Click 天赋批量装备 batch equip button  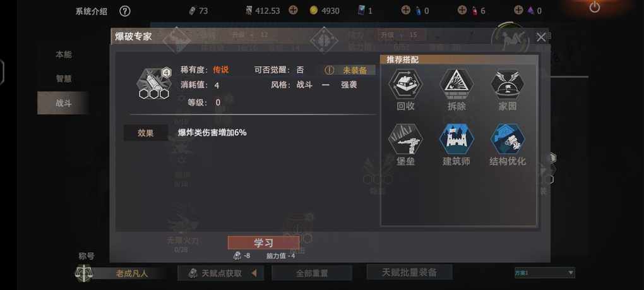[x=409, y=272]
